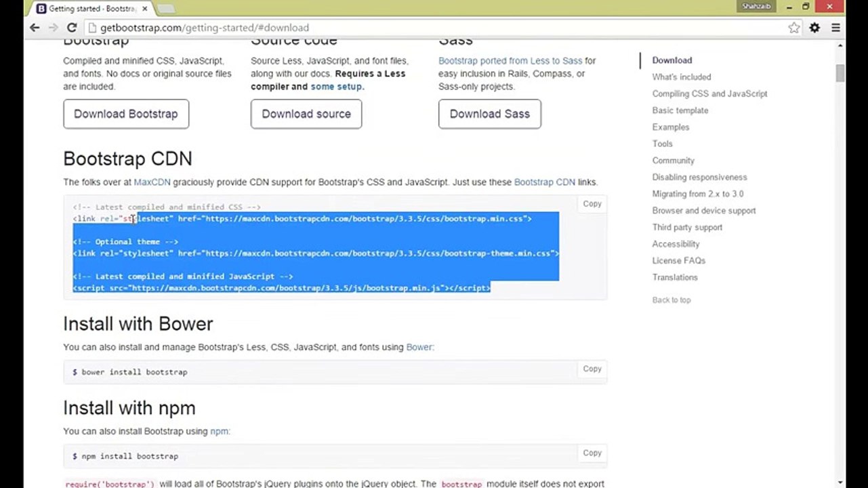
Task: Open the MaxCDN link
Action: (152, 182)
